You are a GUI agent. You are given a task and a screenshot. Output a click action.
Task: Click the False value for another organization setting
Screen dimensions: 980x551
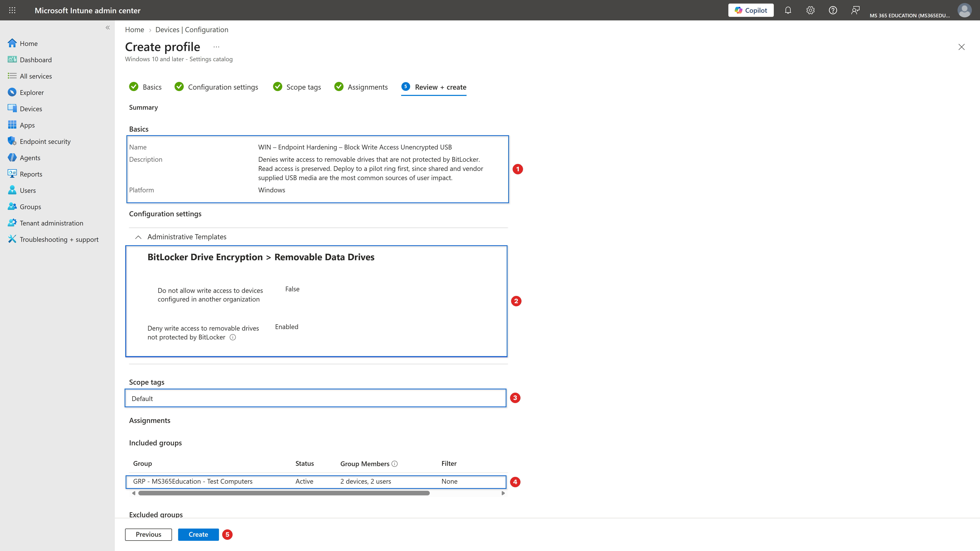click(292, 289)
